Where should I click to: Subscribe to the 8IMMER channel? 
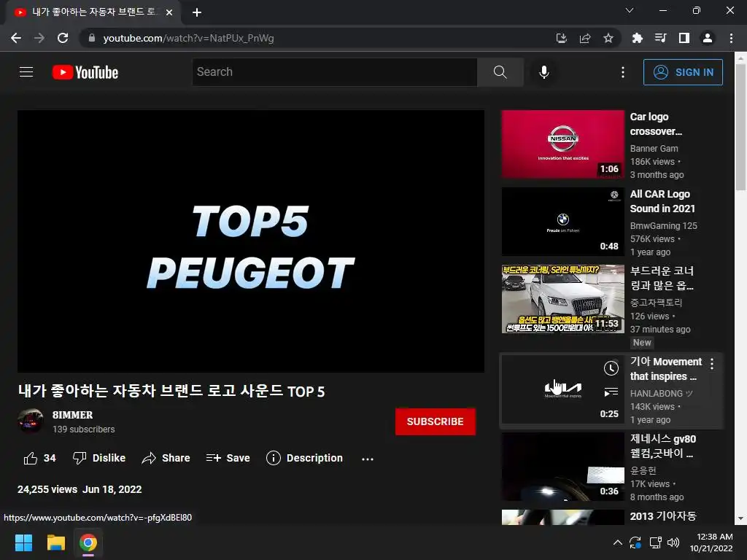[435, 421]
